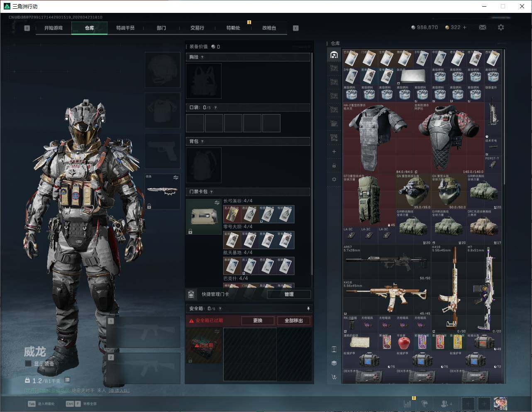
Task: Click the first empty pocket slot
Action: pyautogui.click(x=195, y=123)
